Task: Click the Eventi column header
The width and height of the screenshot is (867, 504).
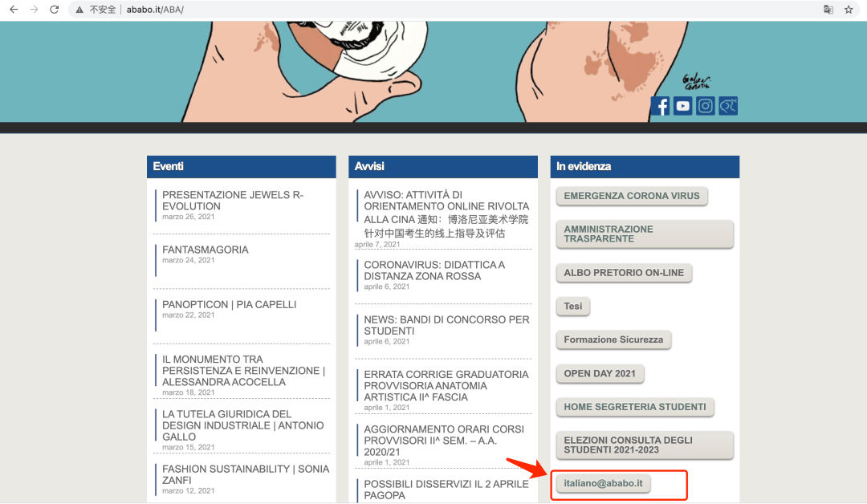Action: [241, 166]
